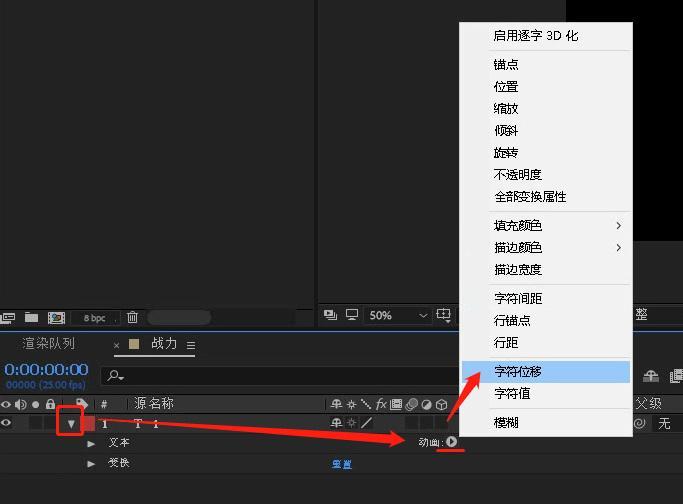Click the always preview this view icon
Screen dimensions: 683x504
click(331, 315)
